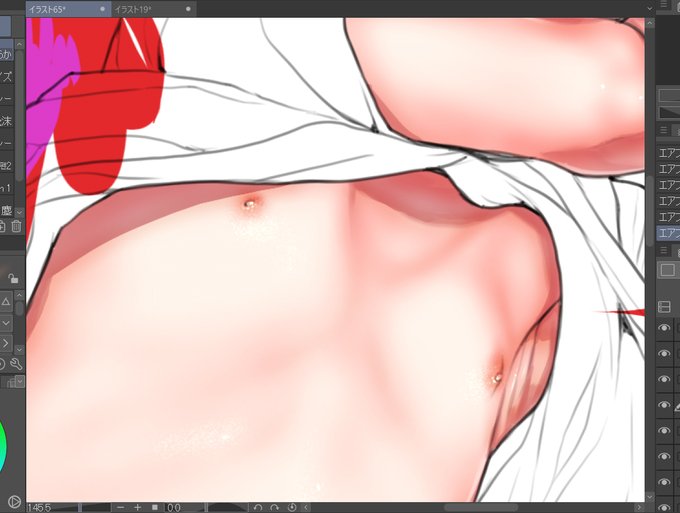The height and width of the screenshot is (513, 680).
Task: Click the rotation slider beside 0.0
Action: coord(226,507)
